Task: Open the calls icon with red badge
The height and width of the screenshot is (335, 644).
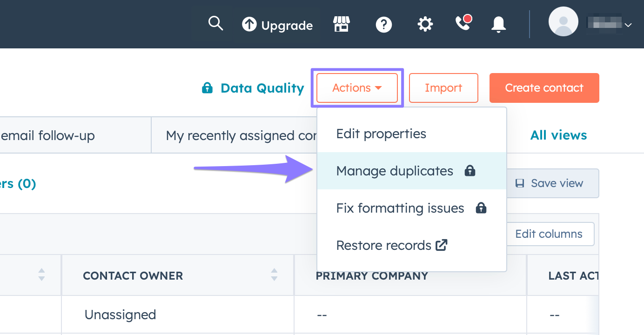Action: tap(462, 24)
